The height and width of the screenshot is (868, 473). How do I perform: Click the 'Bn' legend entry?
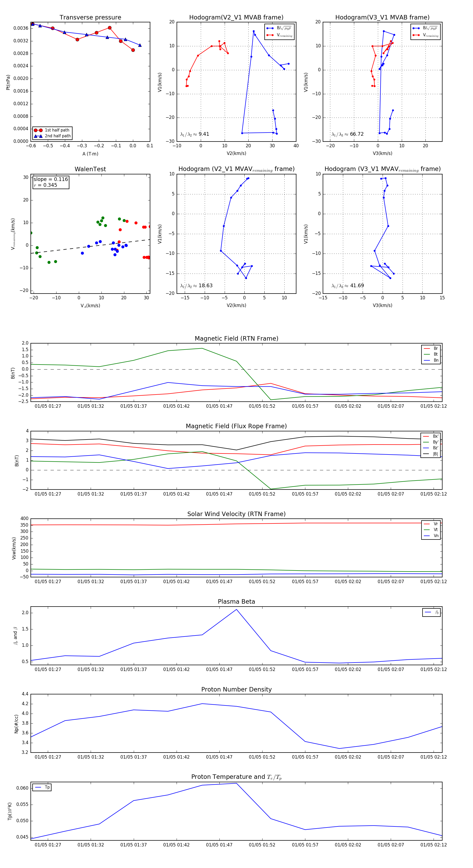coord(431,360)
